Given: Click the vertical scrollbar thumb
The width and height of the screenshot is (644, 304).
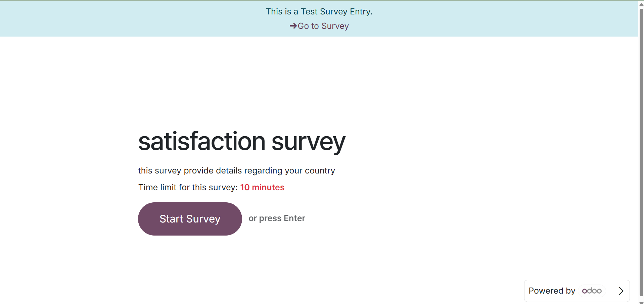Looking at the screenshot, I should tap(641, 151).
